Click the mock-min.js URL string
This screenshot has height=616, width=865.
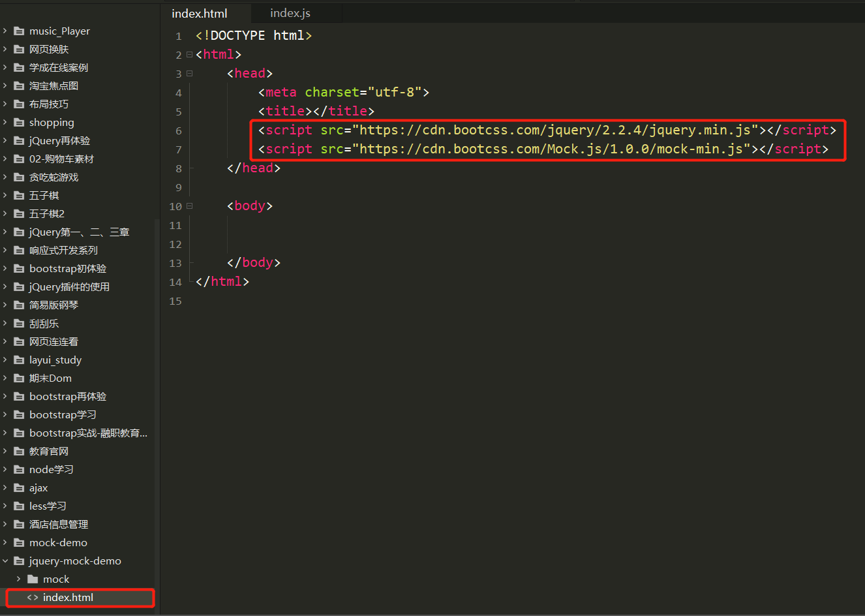[x=551, y=149]
